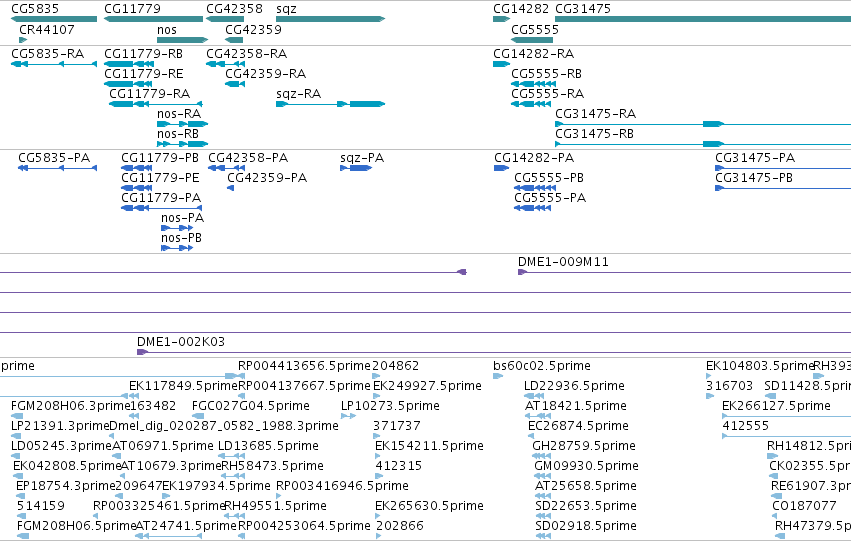Select transcript CG11779-RE
This screenshot has height=541, width=851.
[144, 74]
